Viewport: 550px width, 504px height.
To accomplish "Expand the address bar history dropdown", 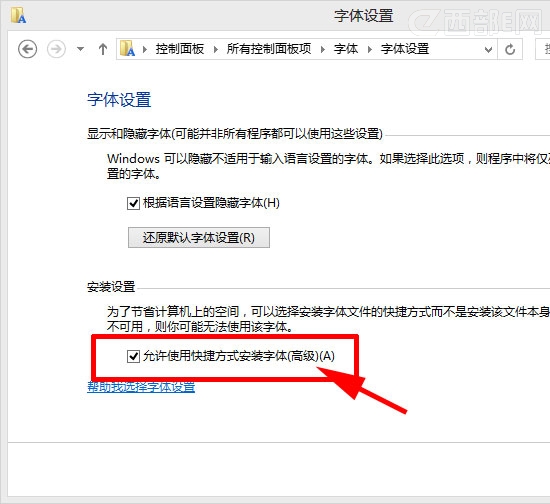I will click(488, 49).
